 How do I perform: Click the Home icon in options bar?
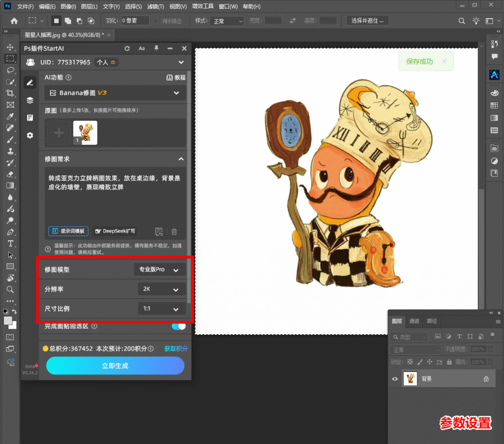click(14, 21)
